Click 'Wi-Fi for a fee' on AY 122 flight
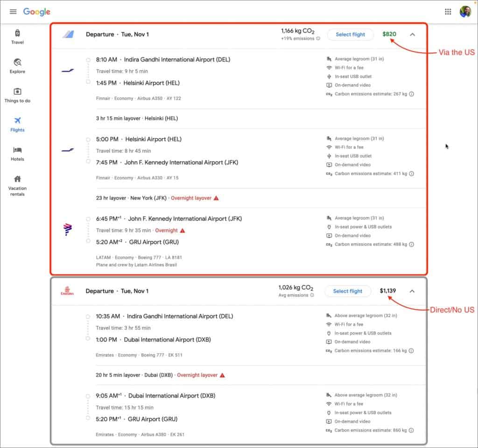This screenshot has height=448, width=478. click(349, 68)
